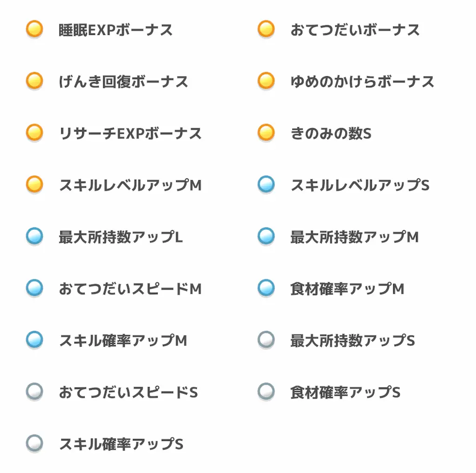Click the white orb beside おてつだいスピードS
Viewport: 476px width, 473px height.
[x=34, y=391]
